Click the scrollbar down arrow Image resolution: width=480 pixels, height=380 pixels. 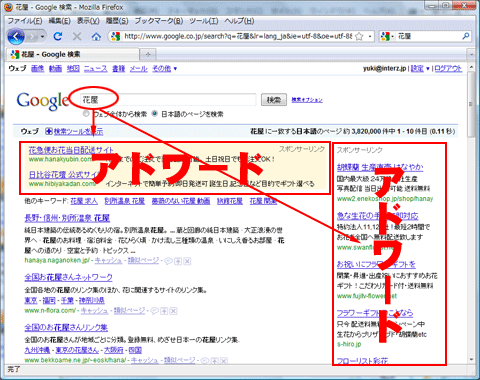pyautogui.click(x=471, y=359)
